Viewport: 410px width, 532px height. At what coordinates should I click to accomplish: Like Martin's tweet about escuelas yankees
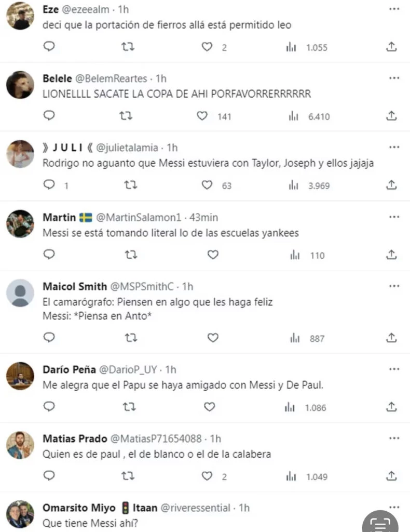coord(213,255)
